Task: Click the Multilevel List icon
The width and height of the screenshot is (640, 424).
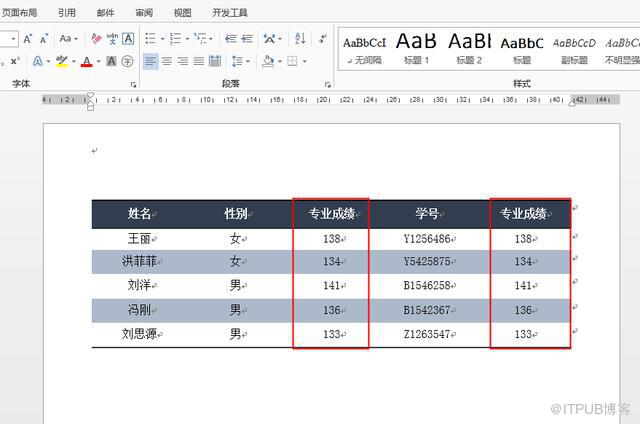Action: pyautogui.click(x=200, y=39)
